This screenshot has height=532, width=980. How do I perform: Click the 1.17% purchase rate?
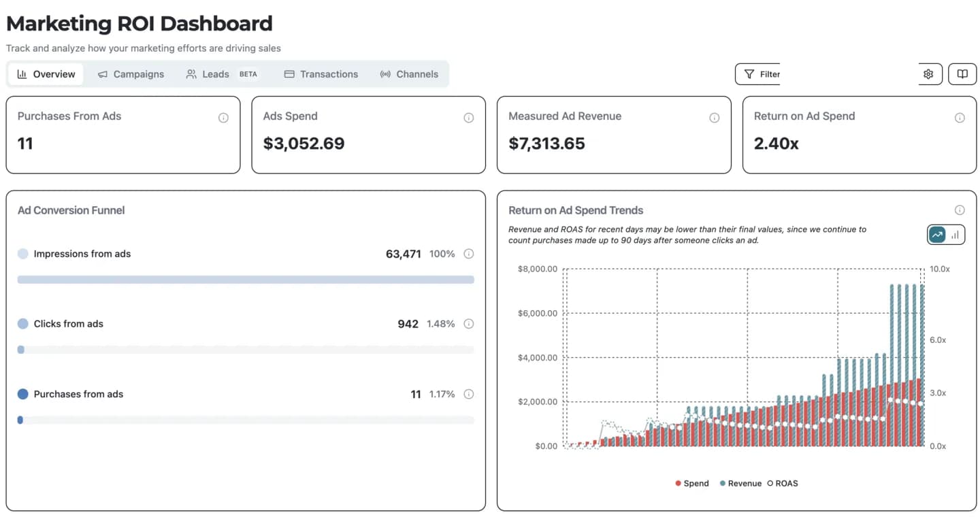pos(442,394)
